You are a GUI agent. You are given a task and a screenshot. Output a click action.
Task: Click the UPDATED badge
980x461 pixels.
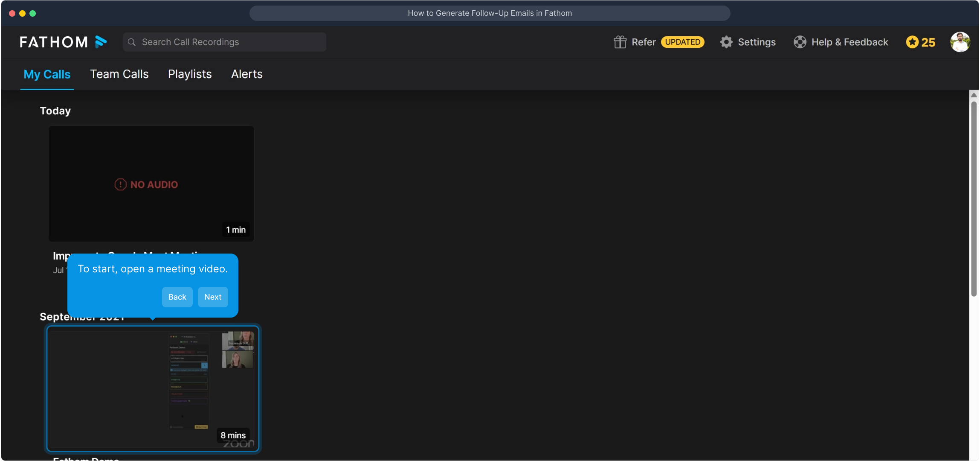[682, 42]
